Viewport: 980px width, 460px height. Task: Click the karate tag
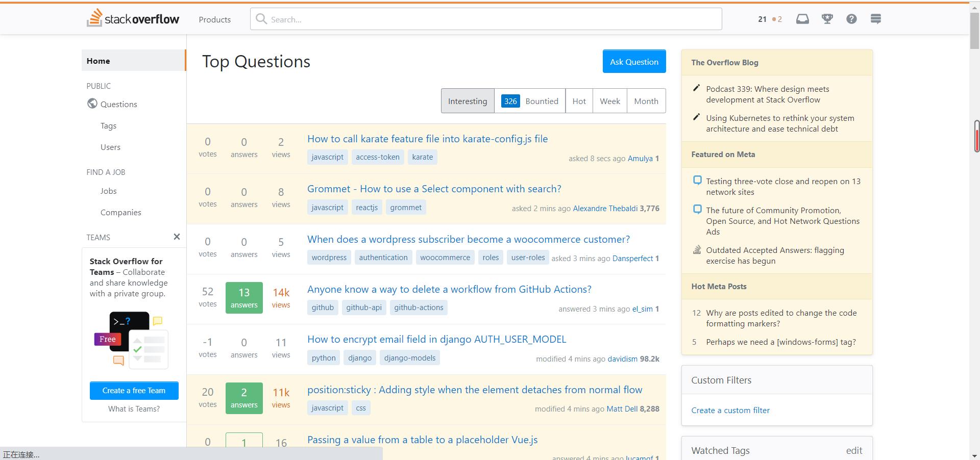point(422,157)
